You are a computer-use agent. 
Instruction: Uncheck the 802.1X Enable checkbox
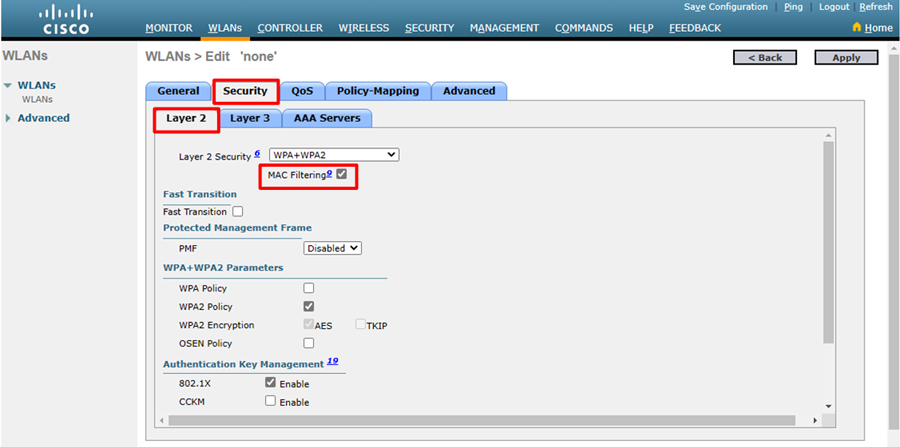(270, 383)
